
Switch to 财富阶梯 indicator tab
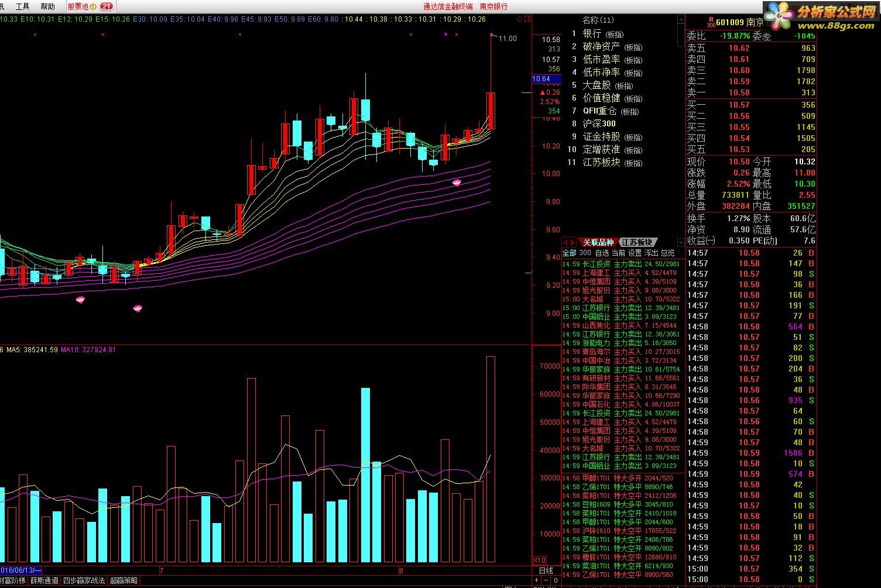click(13, 580)
